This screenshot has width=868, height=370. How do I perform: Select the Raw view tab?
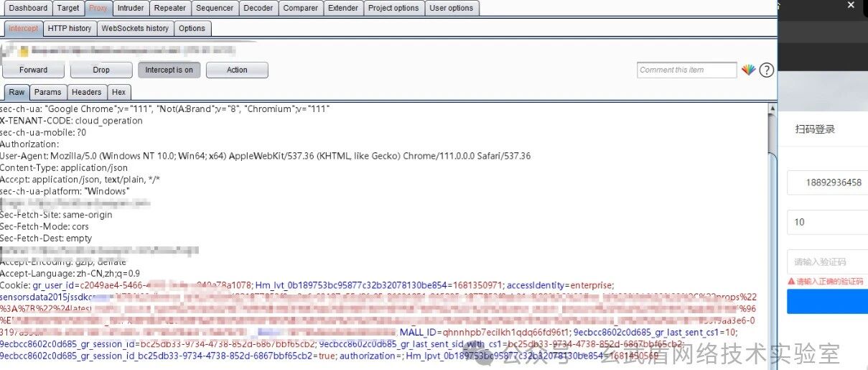[x=17, y=92]
